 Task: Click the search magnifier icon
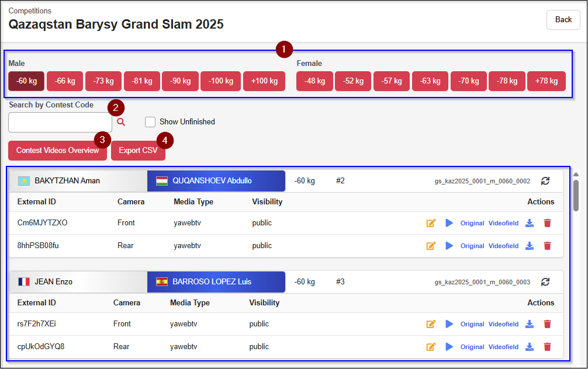121,122
